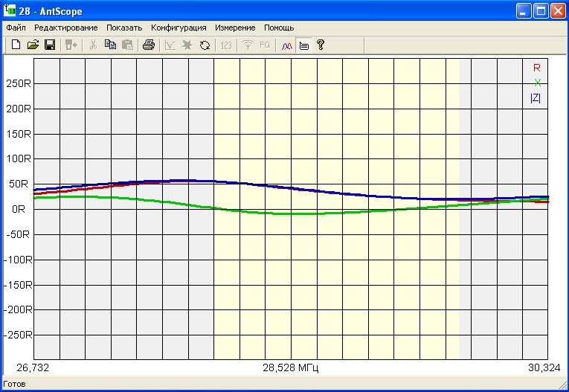Viewport: 569px width, 392px height.
Task: Click the green X legend label
Action: point(537,83)
